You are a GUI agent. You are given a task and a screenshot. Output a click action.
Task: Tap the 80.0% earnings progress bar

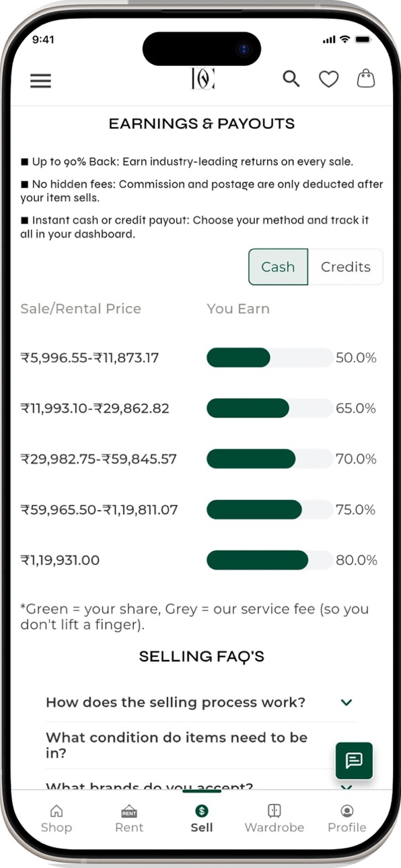click(x=269, y=560)
